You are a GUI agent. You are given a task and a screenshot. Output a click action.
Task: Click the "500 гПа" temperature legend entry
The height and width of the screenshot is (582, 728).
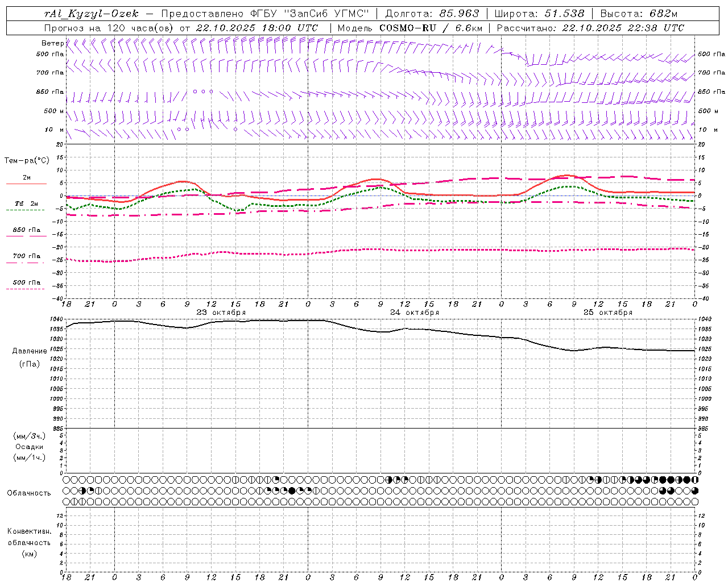pyautogui.click(x=27, y=282)
